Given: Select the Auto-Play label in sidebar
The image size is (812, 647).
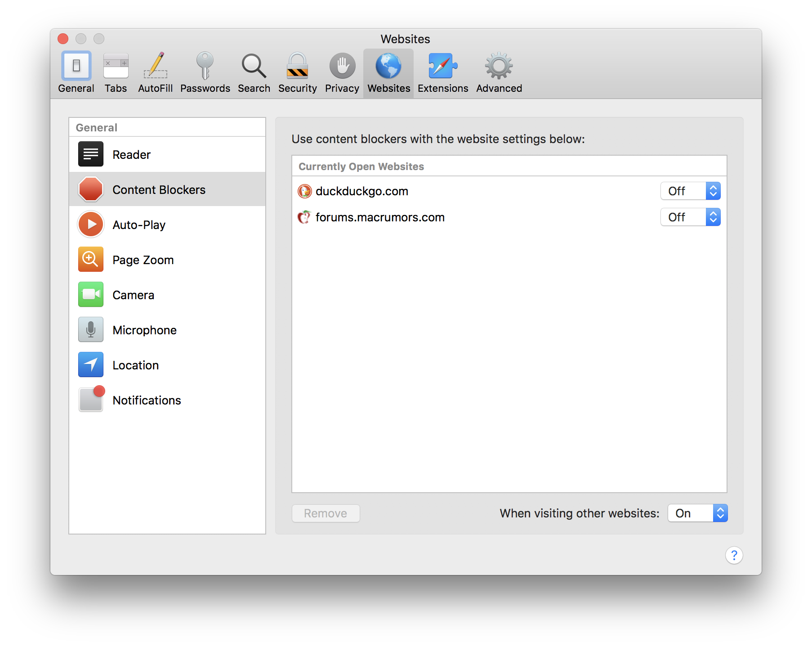Looking at the screenshot, I should pyautogui.click(x=139, y=225).
